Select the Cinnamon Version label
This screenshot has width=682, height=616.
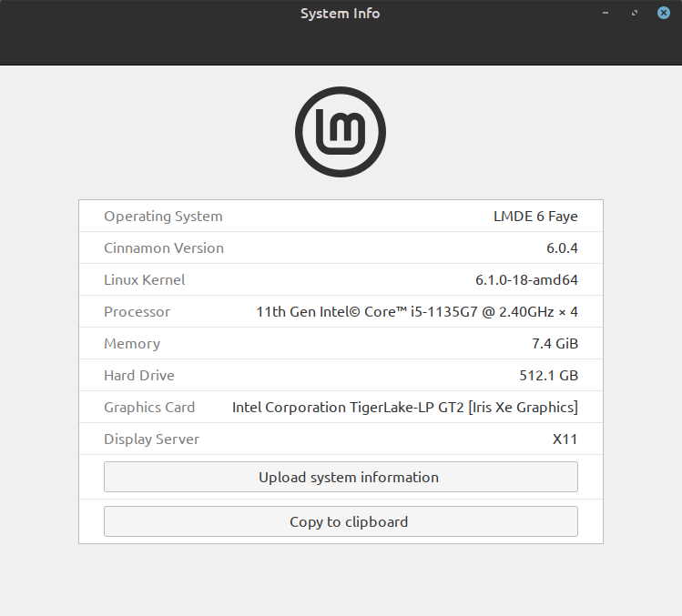[164, 248]
